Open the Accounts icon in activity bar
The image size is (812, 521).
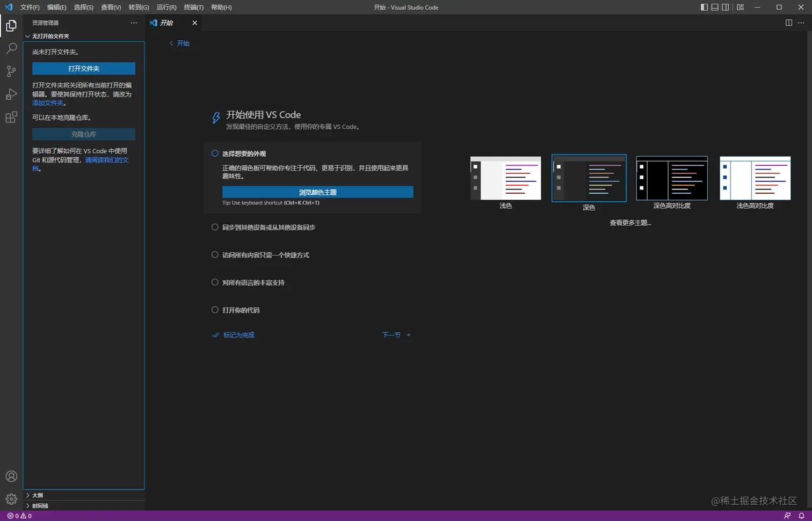(x=11, y=476)
